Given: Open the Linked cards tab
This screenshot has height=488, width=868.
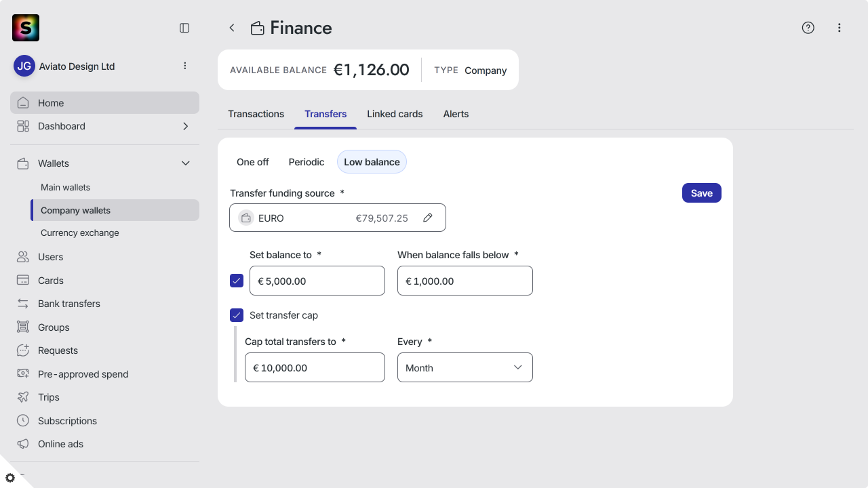Looking at the screenshot, I should [x=395, y=114].
